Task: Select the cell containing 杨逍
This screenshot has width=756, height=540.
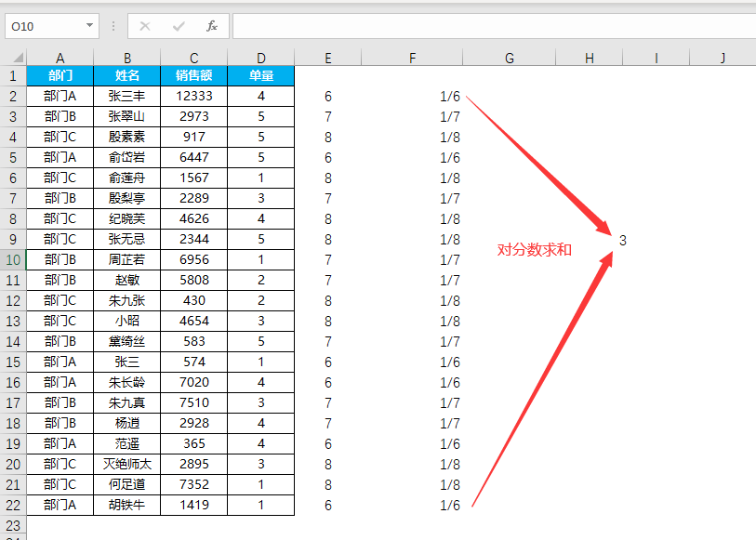Action: click(126, 423)
